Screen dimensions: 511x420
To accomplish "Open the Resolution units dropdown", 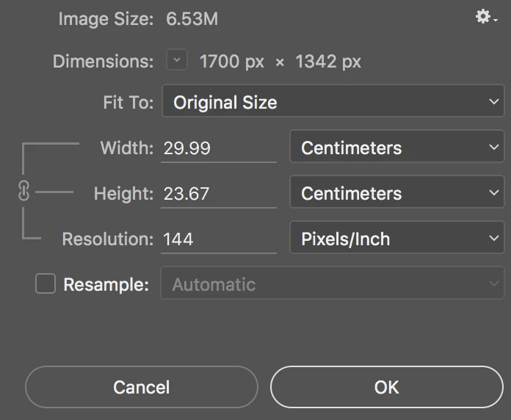I will point(396,239).
